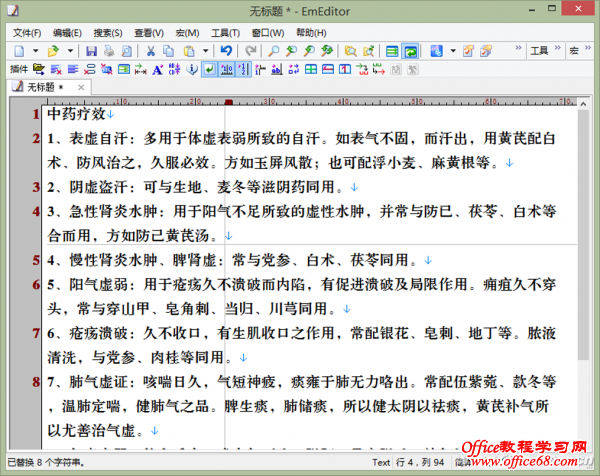Click the green four-pane grid plugin icon

311,69
